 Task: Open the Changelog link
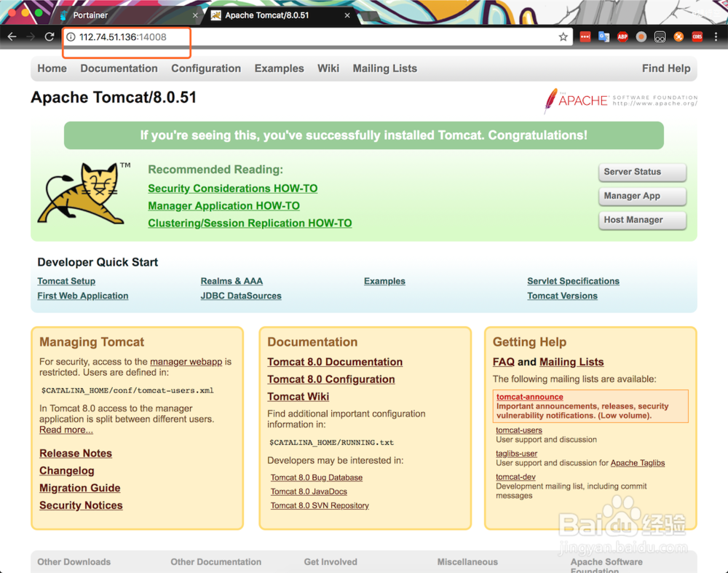(67, 471)
